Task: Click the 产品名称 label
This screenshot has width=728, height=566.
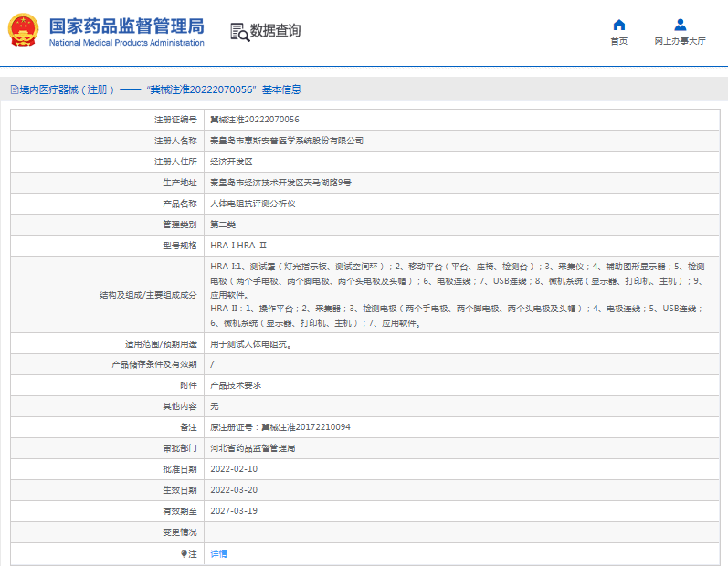Action: click(x=180, y=204)
